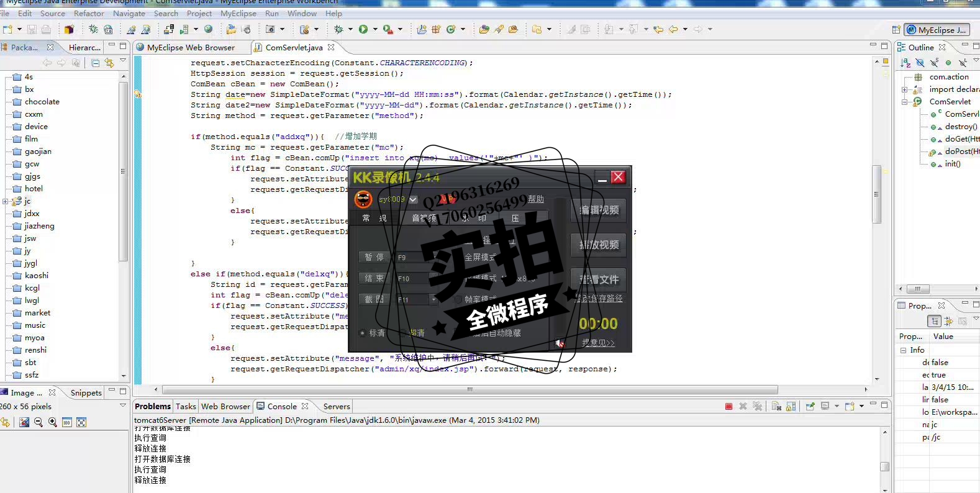Collapse the Info group in Properties

[903, 350]
